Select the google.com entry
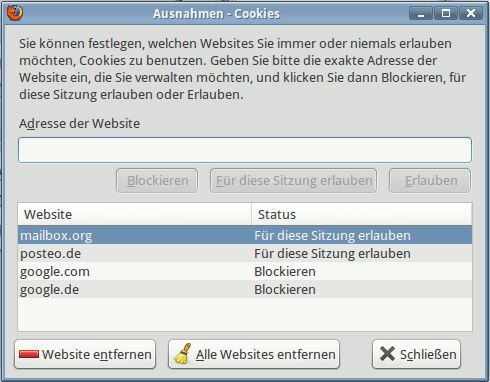The width and height of the screenshot is (490, 382). point(245,271)
